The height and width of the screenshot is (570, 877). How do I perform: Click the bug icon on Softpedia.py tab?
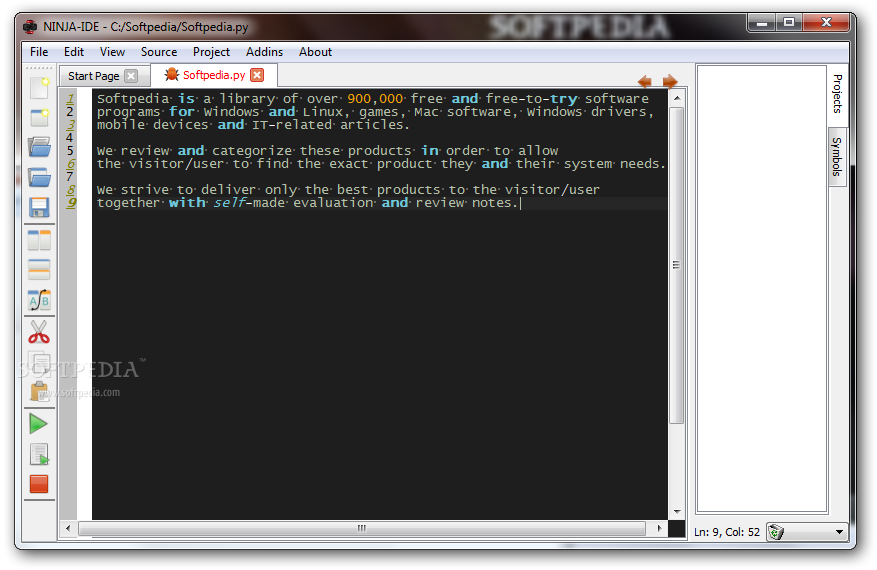click(172, 74)
